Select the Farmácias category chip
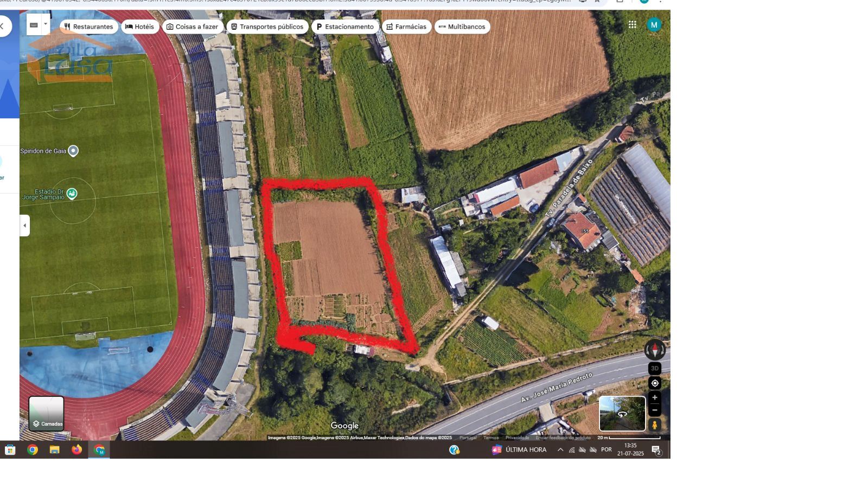The height and width of the screenshot is (488, 868). coord(406,27)
